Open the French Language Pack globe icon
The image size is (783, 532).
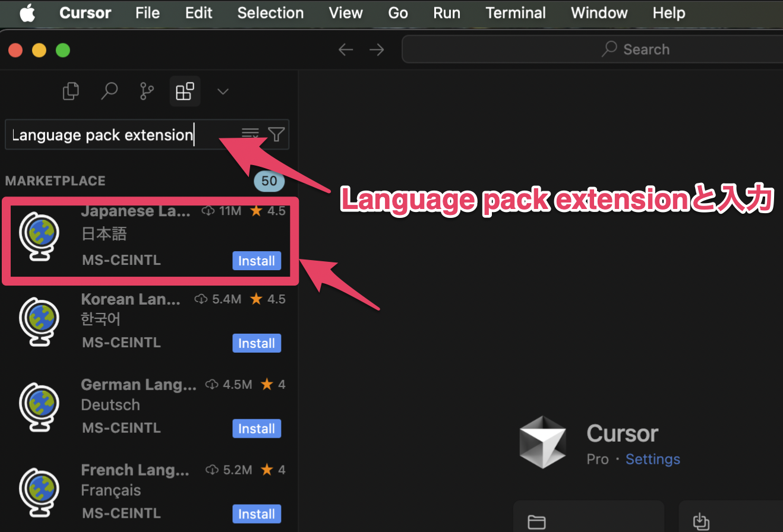pos(39,493)
